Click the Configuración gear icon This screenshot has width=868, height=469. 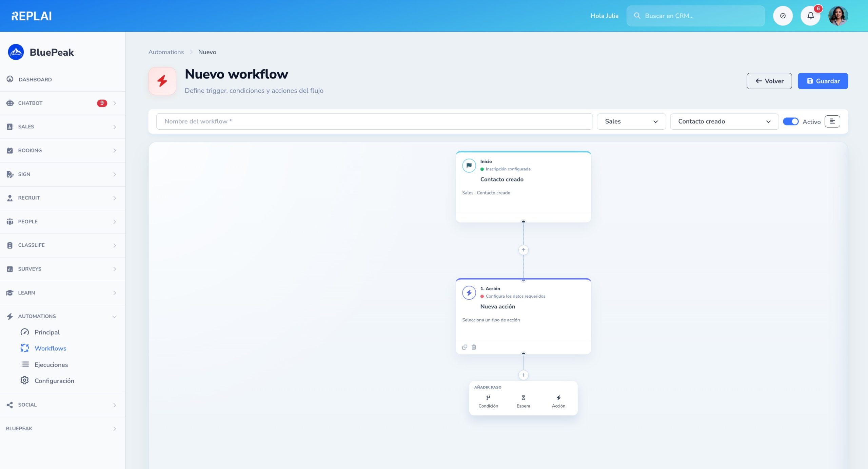(x=24, y=380)
